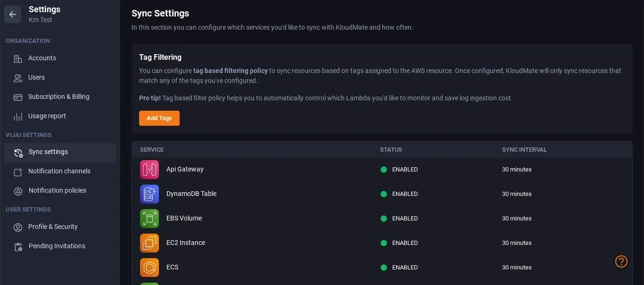Click the green status dot for EC2 Instance

(384, 243)
